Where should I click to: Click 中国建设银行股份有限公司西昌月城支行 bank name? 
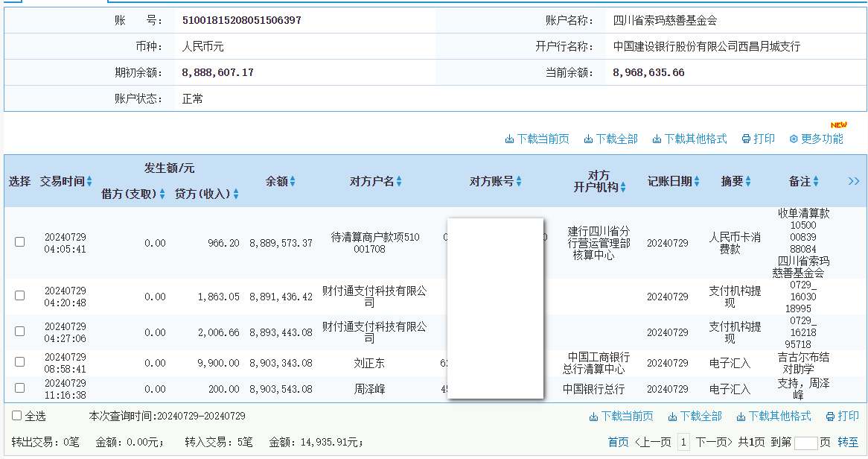(707, 46)
